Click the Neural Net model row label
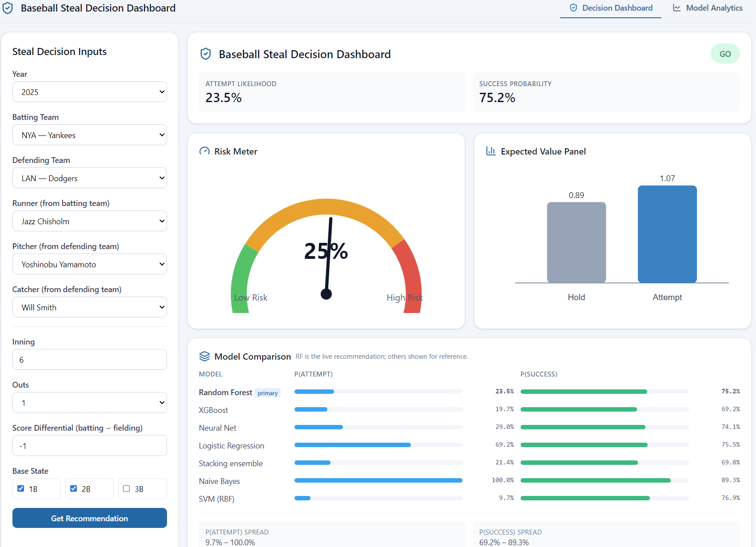Image resolution: width=756 pixels, height=547 pixels. click(218, 428)
